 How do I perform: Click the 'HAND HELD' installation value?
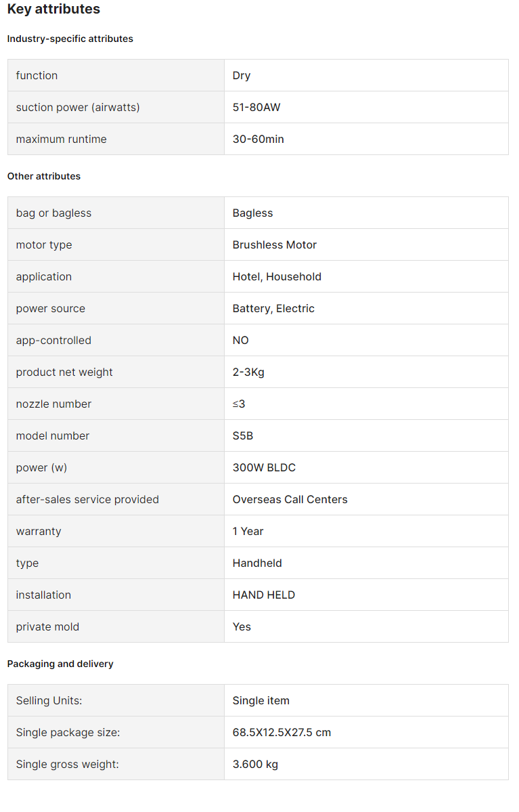click(263, 595)
